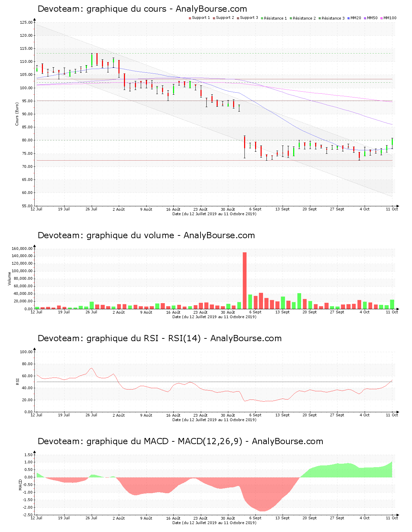Click the 40.00 value on RSI axis
The width and height of the screenshot is (412, 532).
point(27,388)
